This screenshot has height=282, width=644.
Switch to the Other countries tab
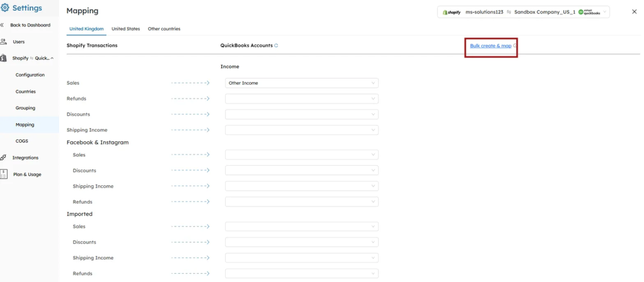164,29
